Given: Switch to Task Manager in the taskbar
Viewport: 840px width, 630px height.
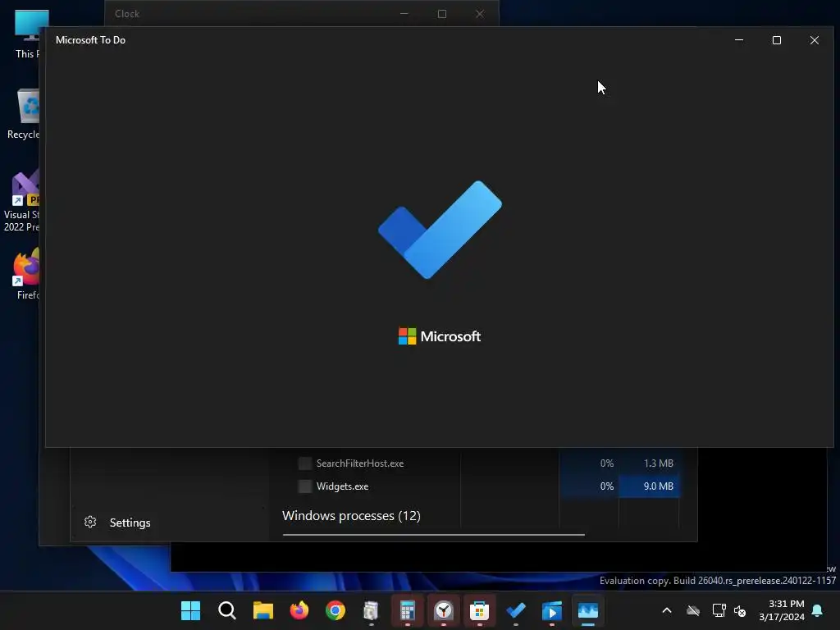Looking at the screenshot, I should (587, 610).
